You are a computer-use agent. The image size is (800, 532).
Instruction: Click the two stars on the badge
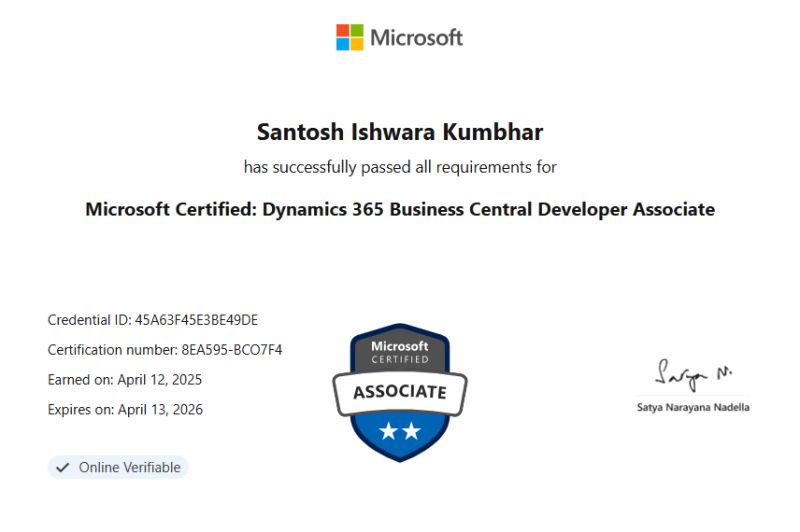400,431
